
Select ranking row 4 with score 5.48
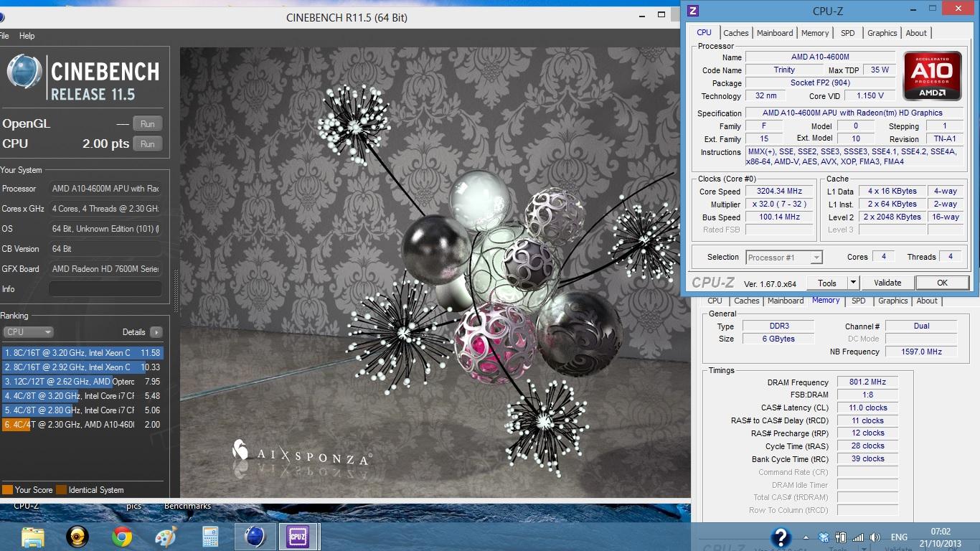tap(83, 396)
